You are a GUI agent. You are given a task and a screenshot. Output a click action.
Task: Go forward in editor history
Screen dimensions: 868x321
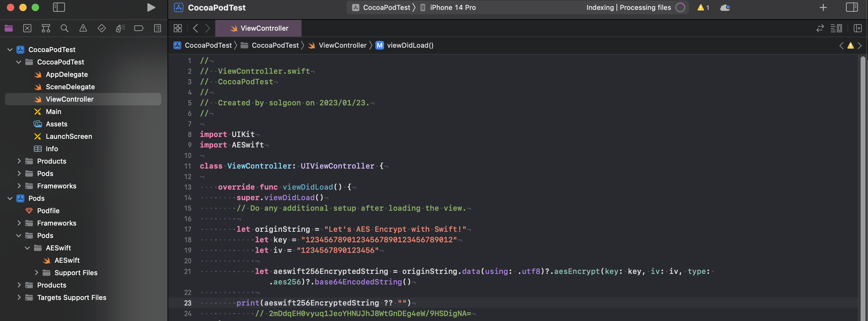(208, 28)
